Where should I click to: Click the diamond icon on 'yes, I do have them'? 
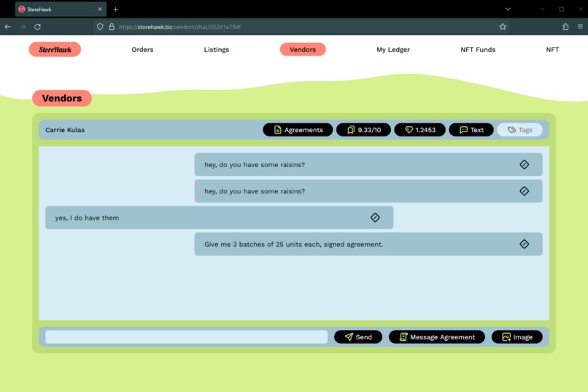[375, 218]
